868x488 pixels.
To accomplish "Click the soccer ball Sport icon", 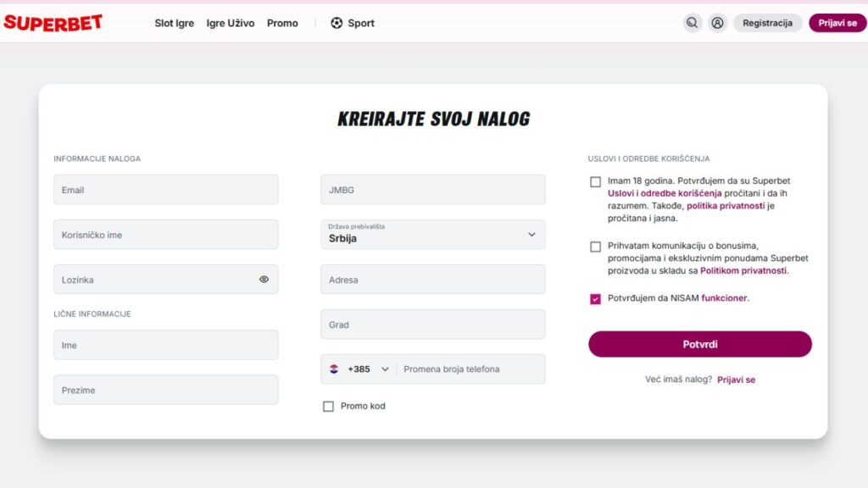I will coord(337,23).
